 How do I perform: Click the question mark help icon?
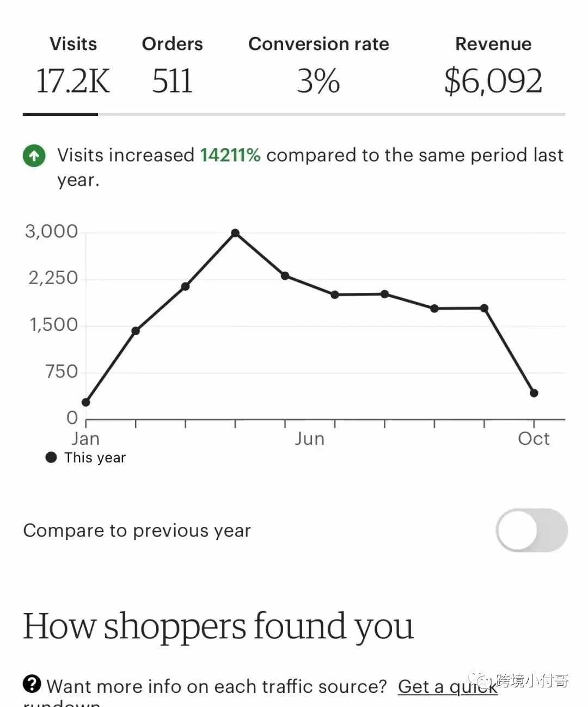(32, 684)
